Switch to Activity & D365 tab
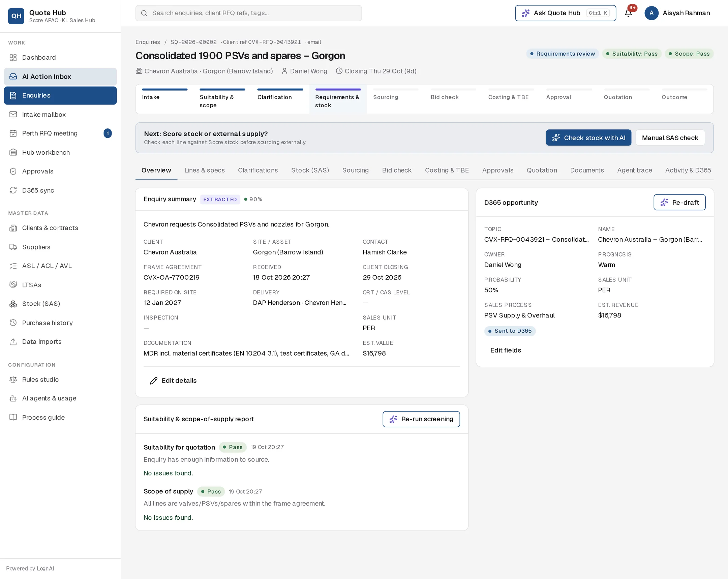 click(688, 170)
